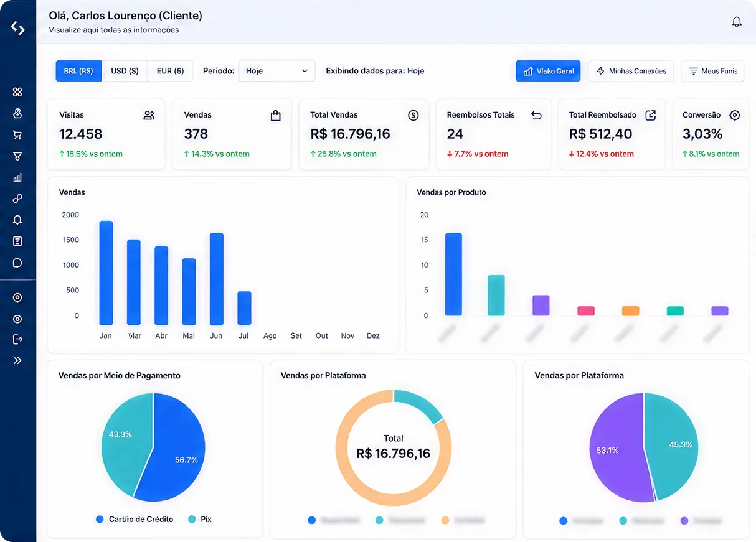Click the Vendas por Meio de Pagamento title
This screenshot has height=542, width=756.
click(120, 375)
